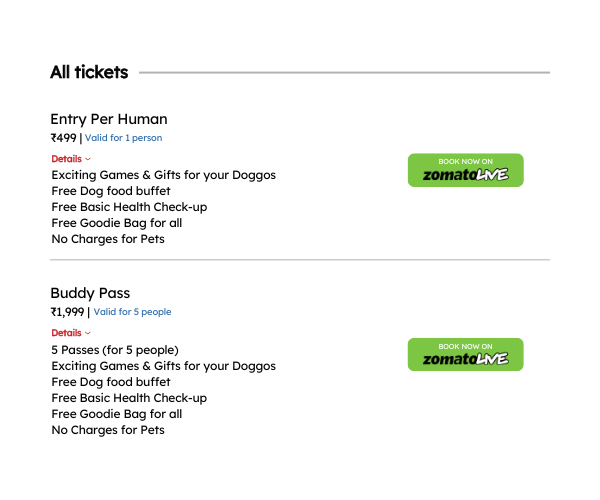Click 'Free Dog food buffet' under Entry Per Human
The height and width of the screenshot is (500, 600).
(111, 191)
